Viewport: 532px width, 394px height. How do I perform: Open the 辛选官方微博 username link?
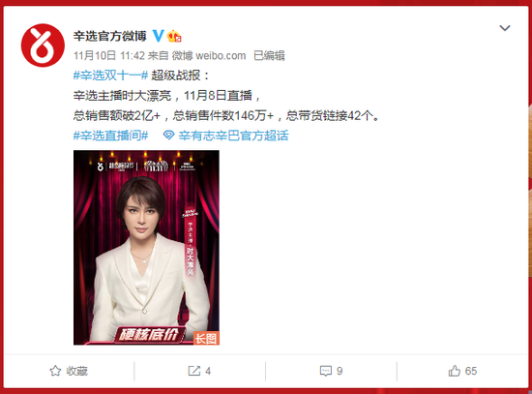pos(110,36)
